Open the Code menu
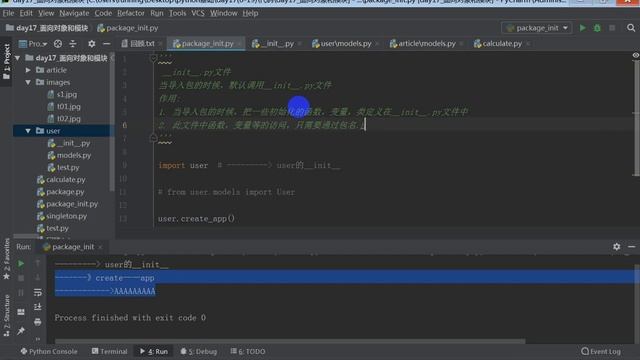Viewport: 640px width, 360px height. (103, 13)
